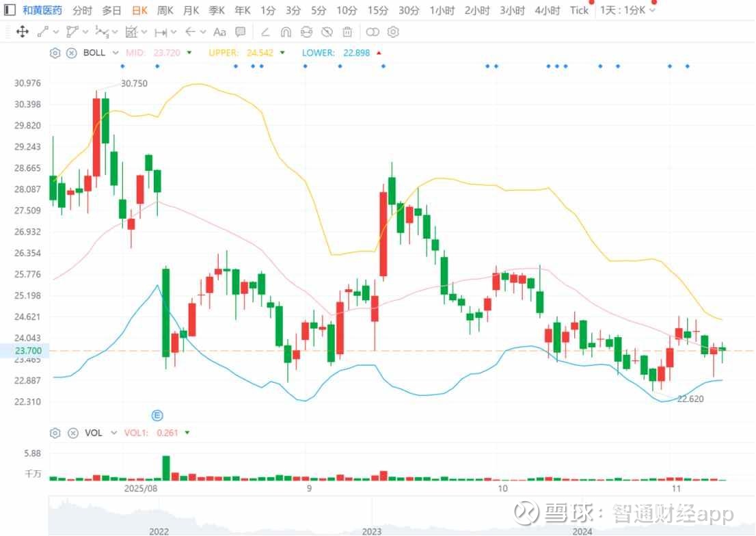
Task: Switch to 年K yearly chart
Action: (x=243, y=10)
